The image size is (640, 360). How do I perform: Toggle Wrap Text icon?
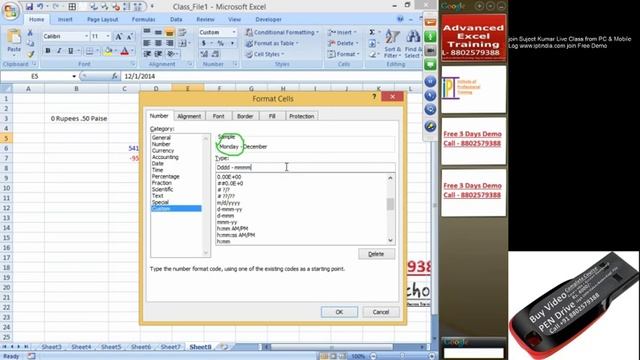(x=182, y=32)
